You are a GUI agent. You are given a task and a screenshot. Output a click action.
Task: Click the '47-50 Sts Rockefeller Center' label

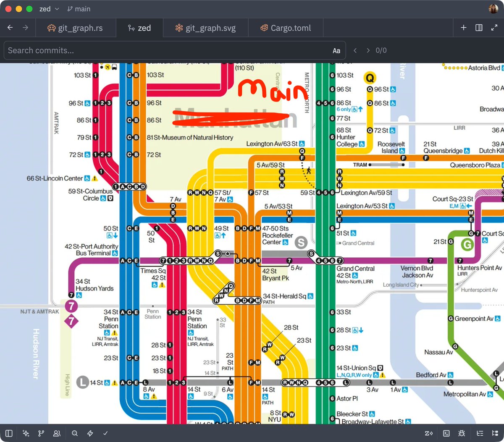(277, 235)
